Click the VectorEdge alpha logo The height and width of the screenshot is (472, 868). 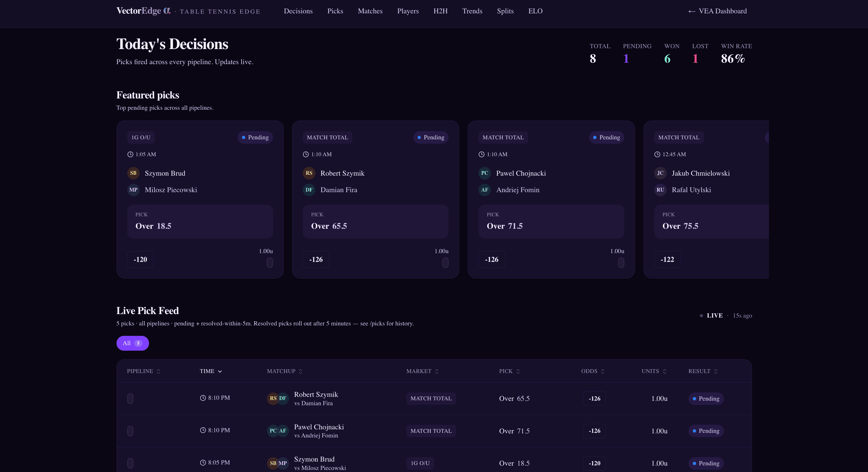pyautogui.click(x=143, y=11)
